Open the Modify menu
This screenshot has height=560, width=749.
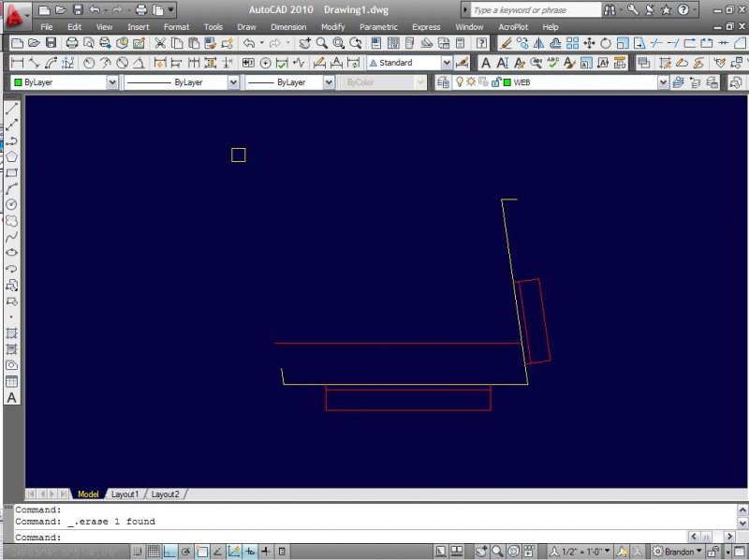coord(333,27)
